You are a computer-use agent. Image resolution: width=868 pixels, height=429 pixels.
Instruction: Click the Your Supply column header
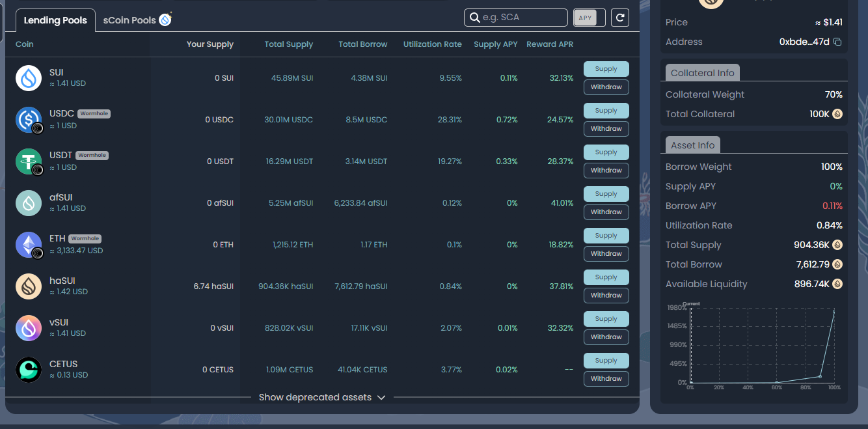(210, 44)
